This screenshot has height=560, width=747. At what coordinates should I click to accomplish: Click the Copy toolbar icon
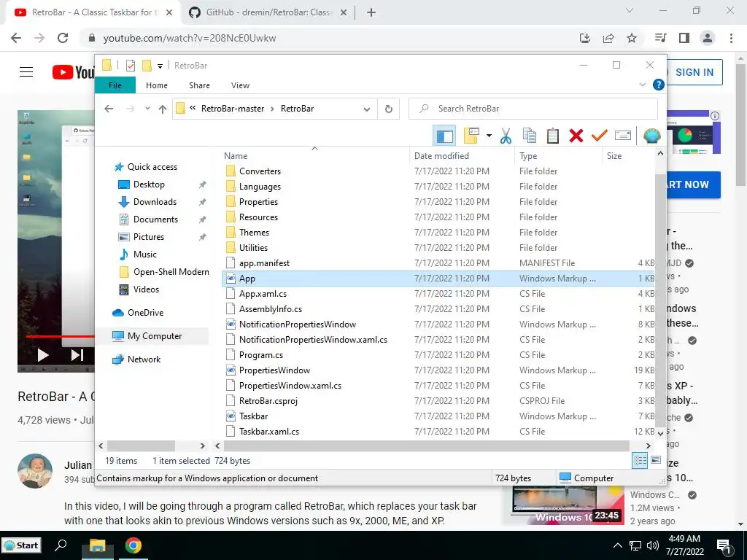(x=530, y=136)
